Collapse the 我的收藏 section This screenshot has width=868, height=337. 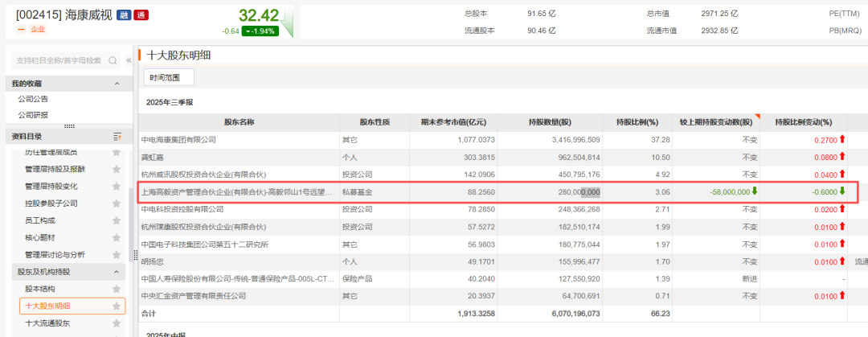pyautogui.click(x=117, y=84)
